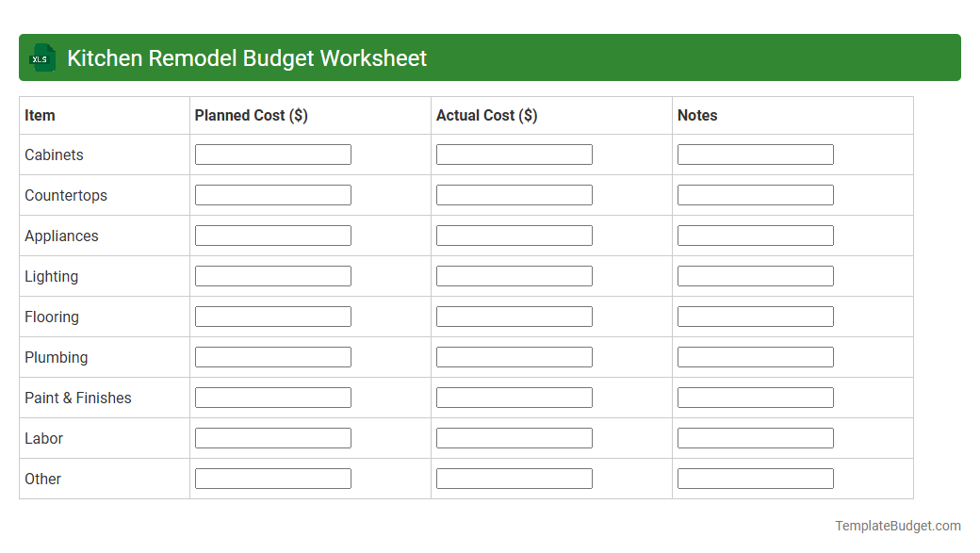Click the Notes field for Countertops

tap(755, 194)
